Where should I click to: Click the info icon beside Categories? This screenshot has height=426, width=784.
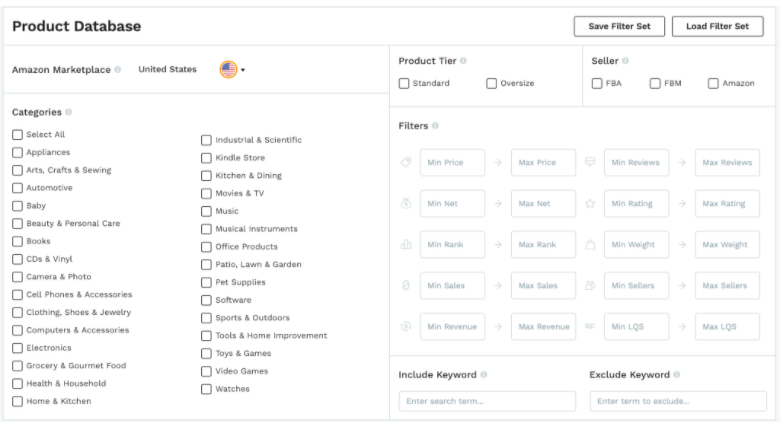click(68, 112)
